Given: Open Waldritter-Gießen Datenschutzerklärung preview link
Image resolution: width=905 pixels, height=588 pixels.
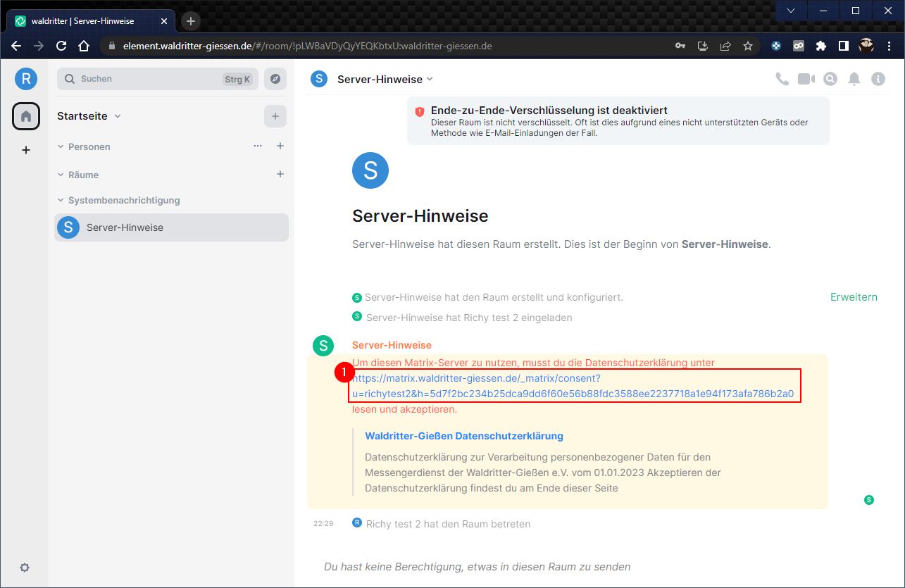Looking at the screenshot, I should [463, 436].
